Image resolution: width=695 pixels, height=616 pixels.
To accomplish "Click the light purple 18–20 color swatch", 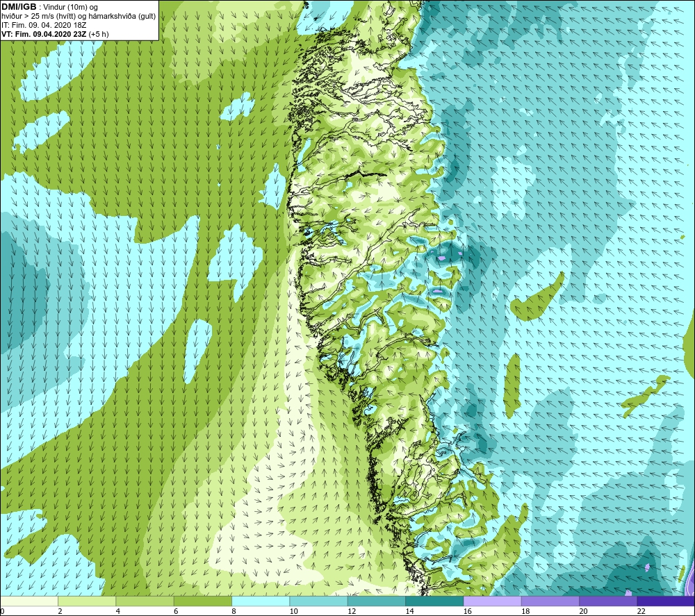I will click(x=550, y=601).
